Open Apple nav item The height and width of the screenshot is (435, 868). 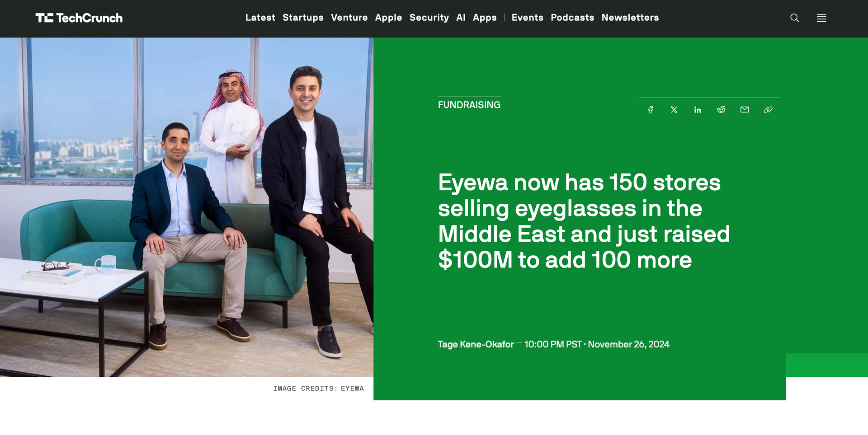point(388,18)
